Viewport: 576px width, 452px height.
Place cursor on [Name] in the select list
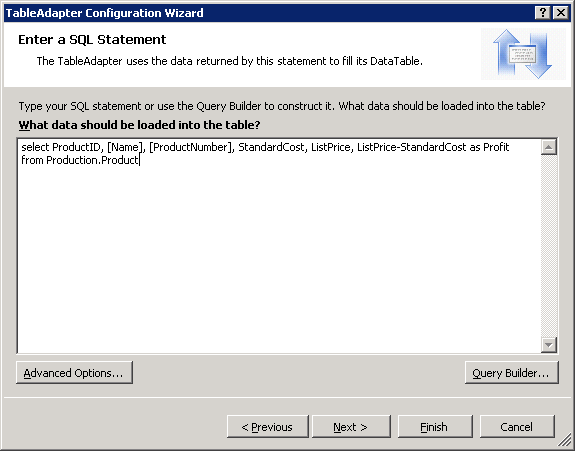point(124,147)
